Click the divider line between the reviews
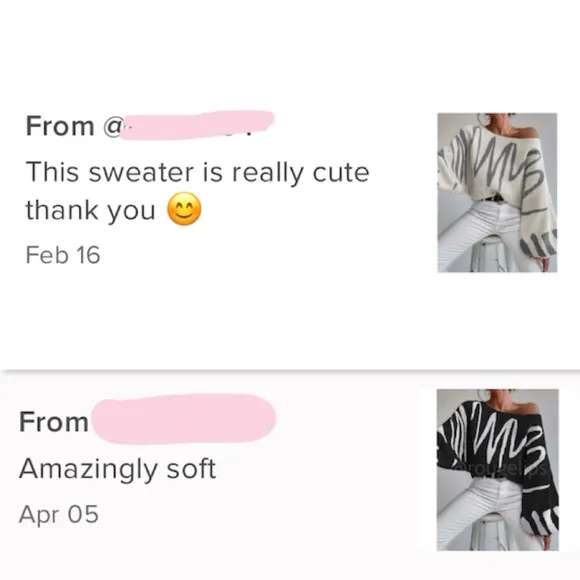This screenshot has height=580, width=580. (290, 370)
